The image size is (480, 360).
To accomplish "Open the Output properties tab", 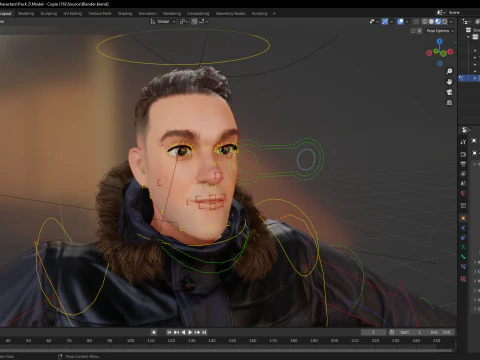I will pyautogui.click(x=463, y=164).
